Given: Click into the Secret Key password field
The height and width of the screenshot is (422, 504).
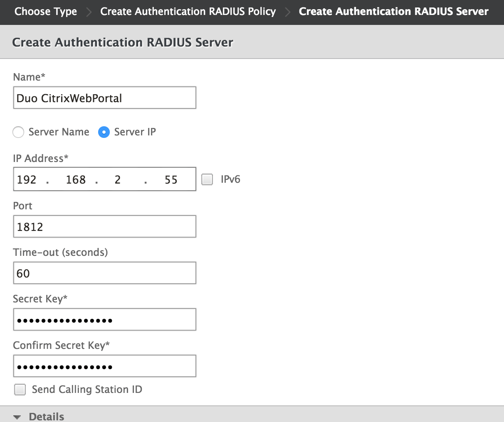Looking at the screenshot, I should pyautogui.click(x=104, y=320).
